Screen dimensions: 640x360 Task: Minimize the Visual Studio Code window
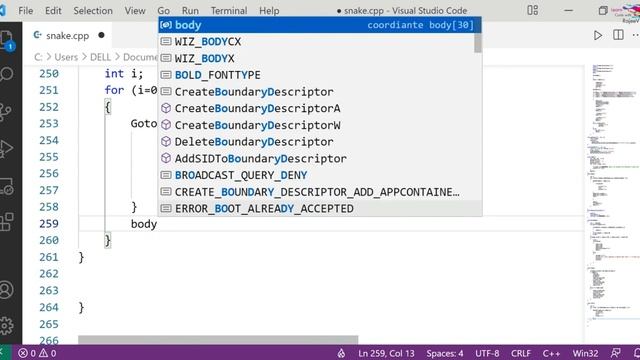(569, 10)
